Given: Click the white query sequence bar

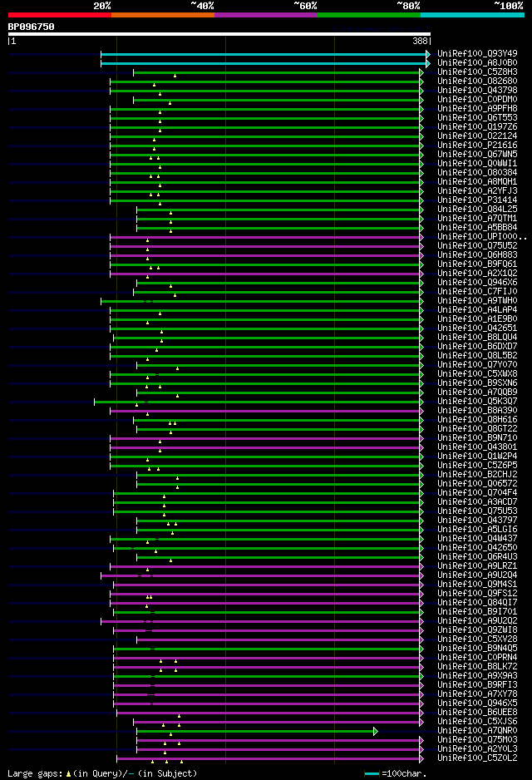Looking at the screenshot, I should point(219,34).
